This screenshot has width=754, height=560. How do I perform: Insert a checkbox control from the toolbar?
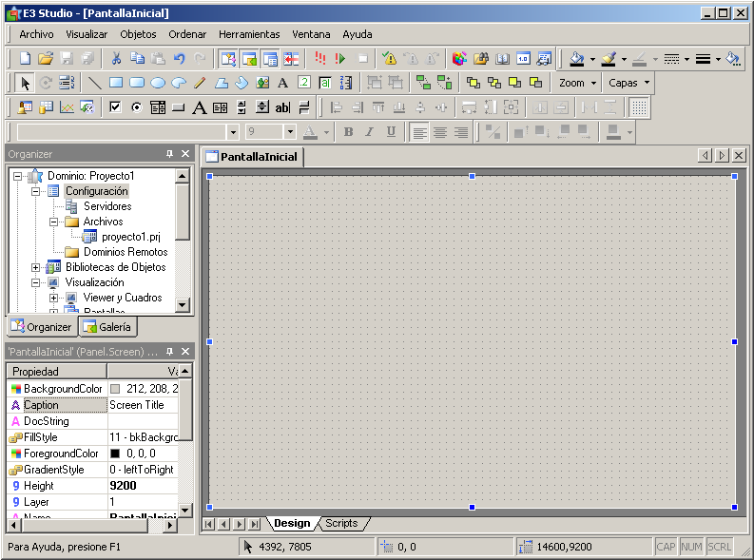(115, 107)
